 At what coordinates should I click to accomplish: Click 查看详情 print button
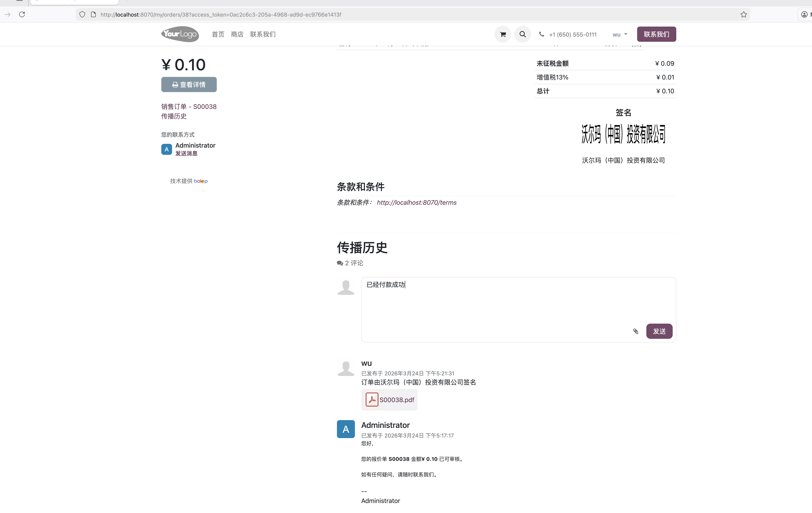189,84
